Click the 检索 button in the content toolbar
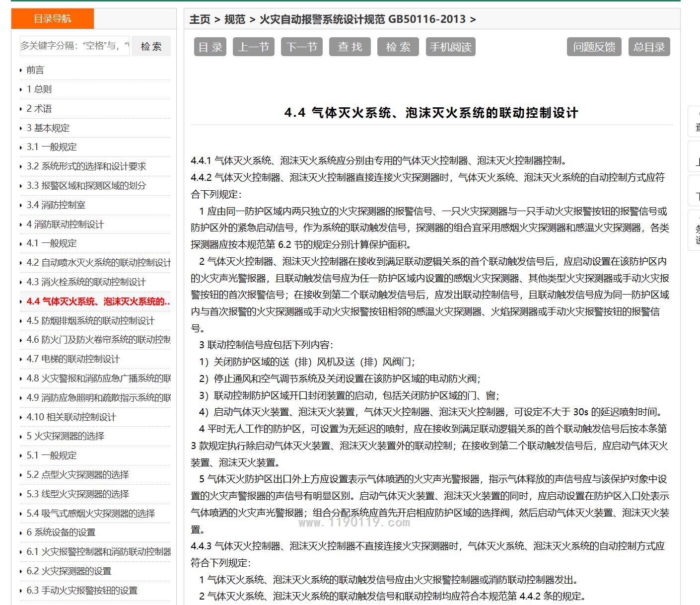700x605 pixels. point(398,47)
